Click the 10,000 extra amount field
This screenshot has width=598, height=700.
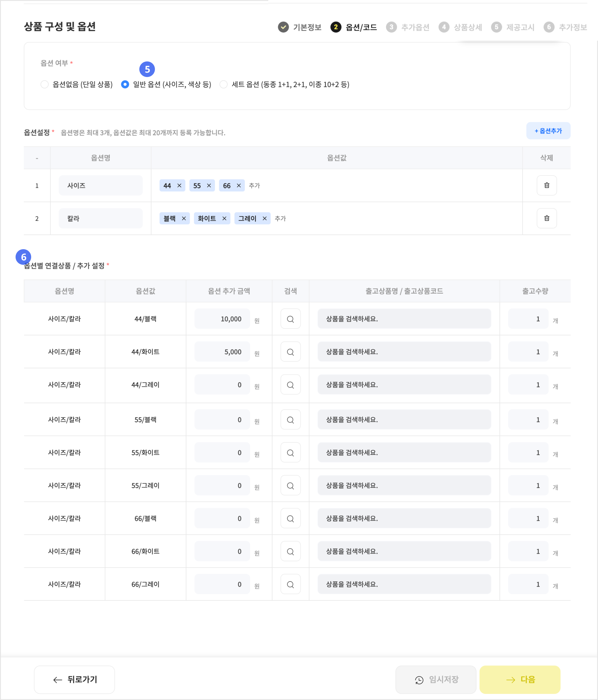pos(222,319)
